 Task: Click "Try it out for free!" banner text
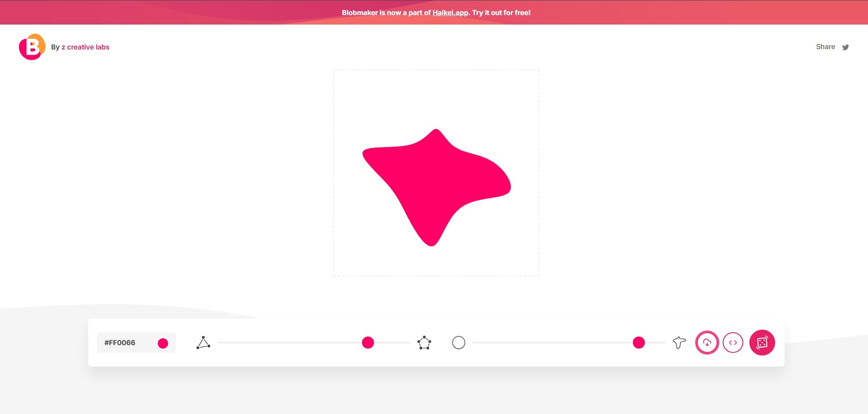(501, 13)
